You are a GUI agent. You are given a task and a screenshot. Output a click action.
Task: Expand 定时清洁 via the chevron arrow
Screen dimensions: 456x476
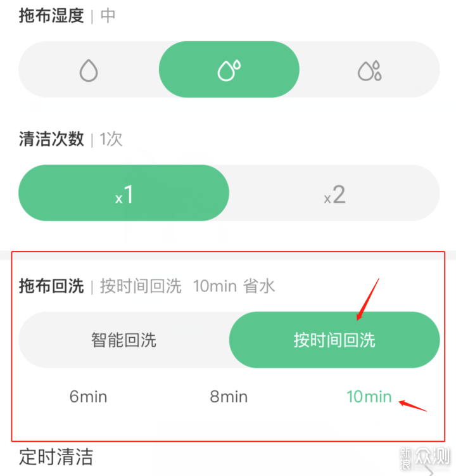pyautogui.click(x=429, y=471)
